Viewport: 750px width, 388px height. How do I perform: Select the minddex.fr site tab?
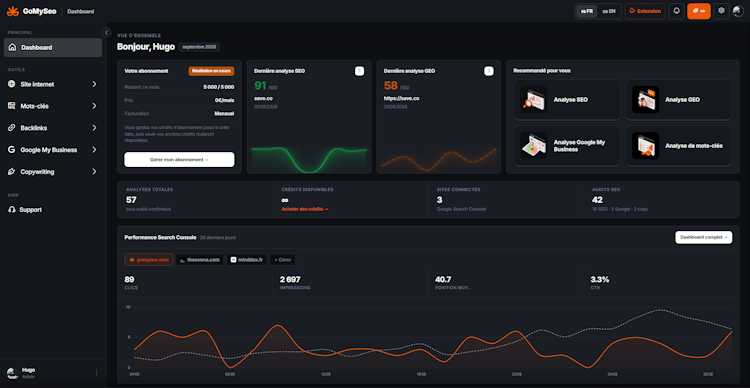pos(246,260)
